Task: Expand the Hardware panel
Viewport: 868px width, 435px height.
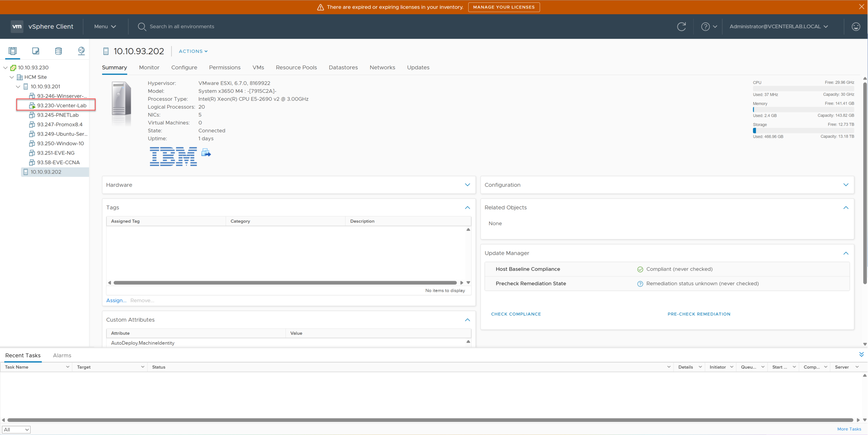Action: coord(467,185)
